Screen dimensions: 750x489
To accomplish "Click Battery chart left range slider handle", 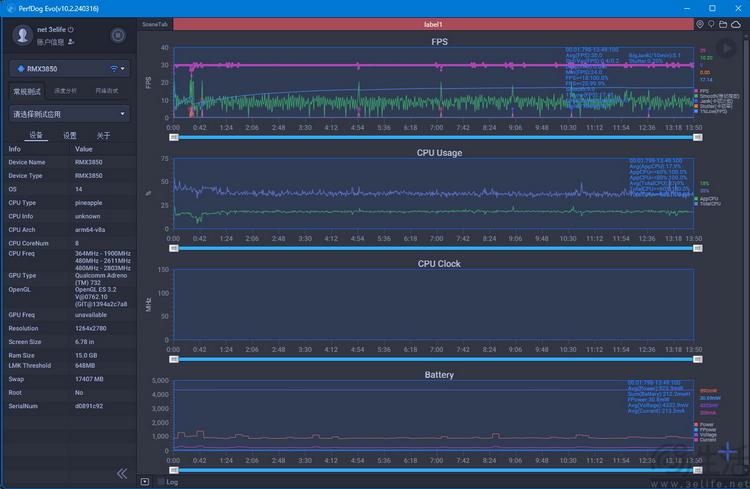I will [x=174, y=470].
